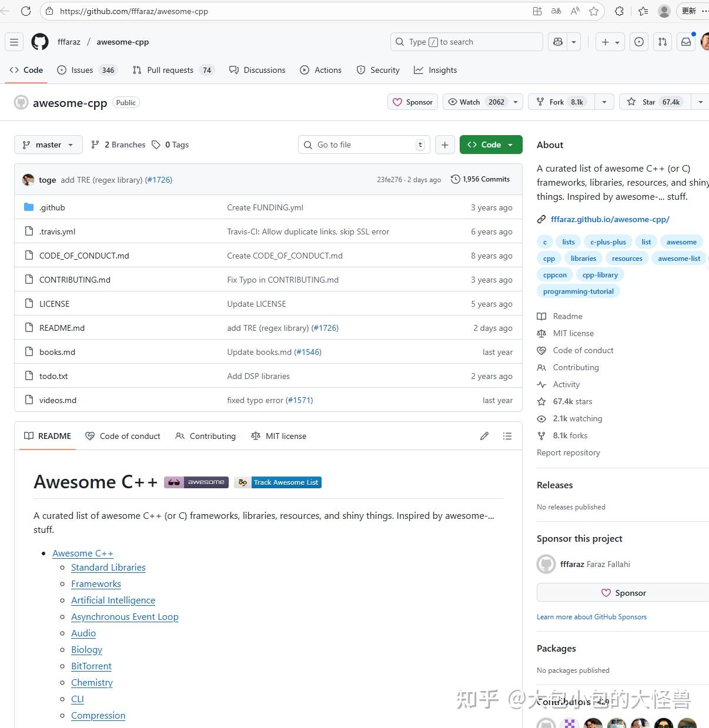Toggle Watch on this repository
This screenshot has width=709, height=728.
coord(477,102)
